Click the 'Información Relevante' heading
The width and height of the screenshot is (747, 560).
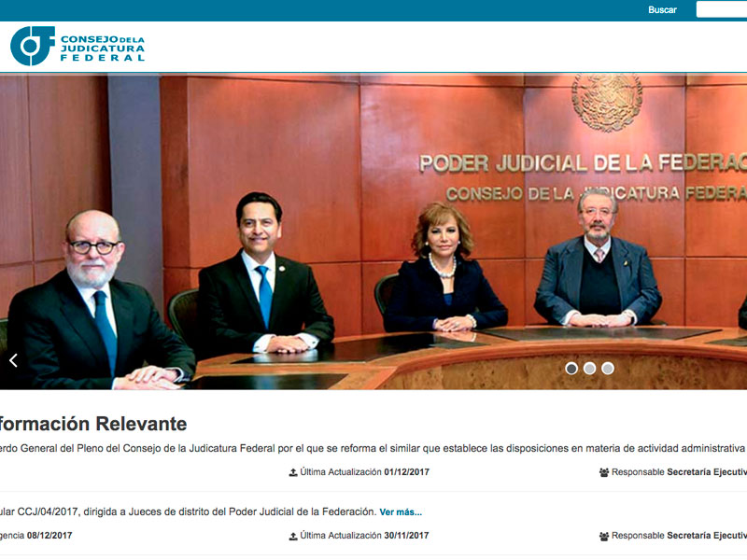coord(93,424)
